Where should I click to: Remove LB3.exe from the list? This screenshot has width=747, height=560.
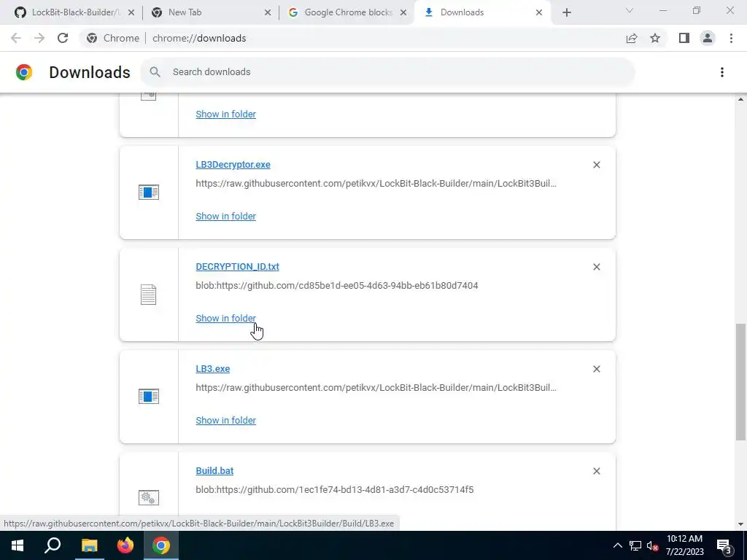click(x=597, y=369)
